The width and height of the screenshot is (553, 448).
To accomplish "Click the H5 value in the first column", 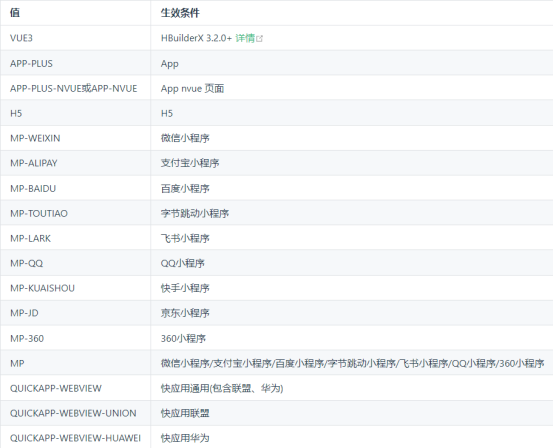I will pos(16,113).
